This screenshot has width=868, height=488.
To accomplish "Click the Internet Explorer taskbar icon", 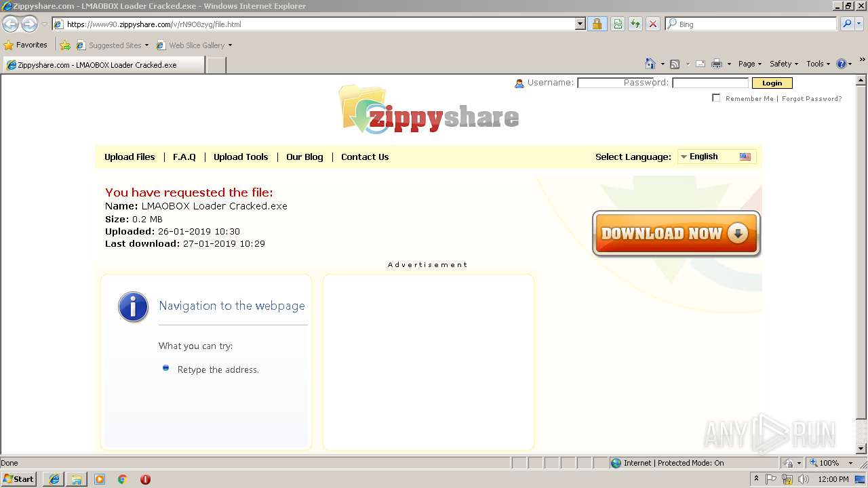I will pos(54,479).
